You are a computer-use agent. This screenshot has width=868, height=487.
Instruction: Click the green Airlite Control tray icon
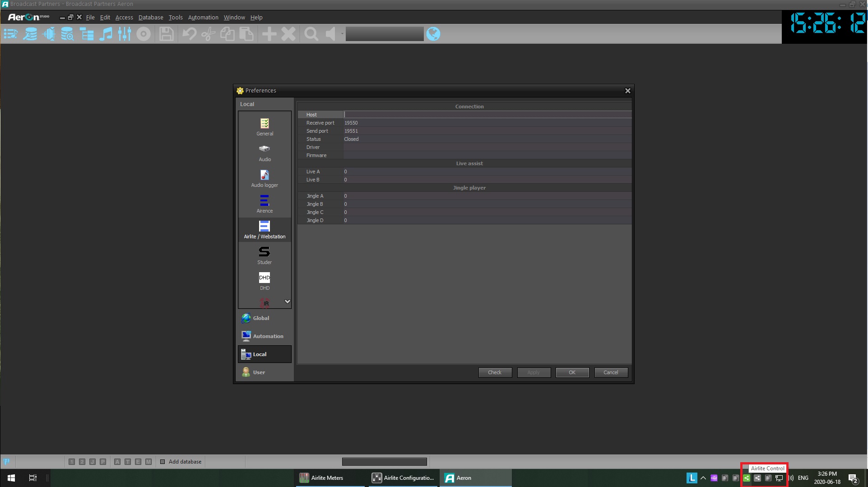pyautogui.click(x=747, y=478)
